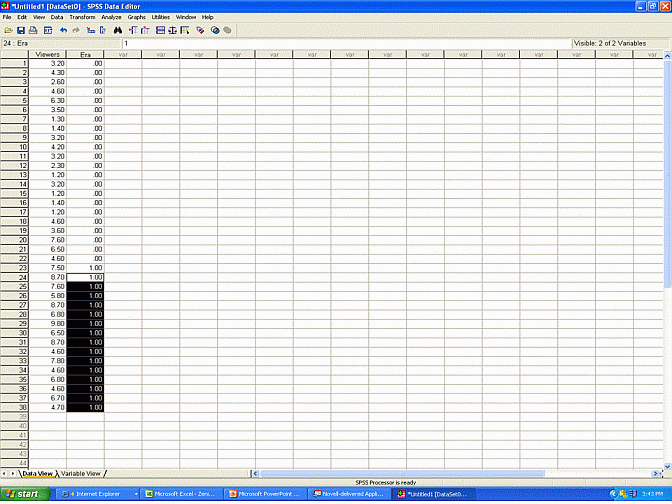
Task: Open the Graphs menu
Action: pos(136,17)
